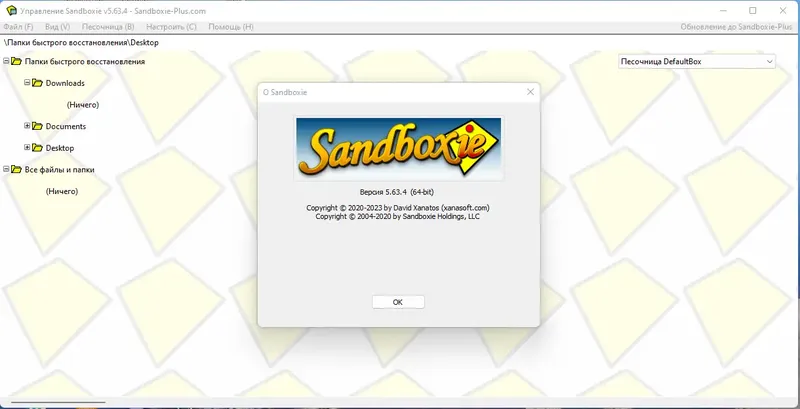This screenshot has height=409, width=800.
Task: Click the Sandboxie logo banner
Action: pos(398,148)
